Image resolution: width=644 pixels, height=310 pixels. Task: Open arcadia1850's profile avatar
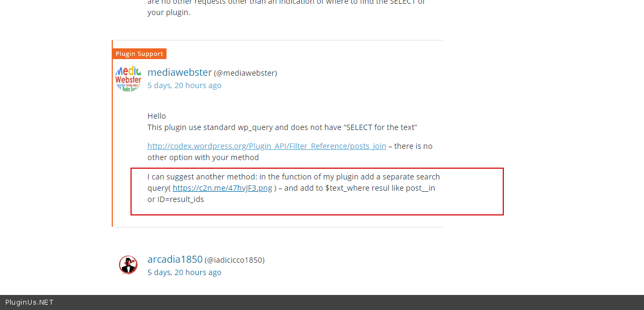128,265
